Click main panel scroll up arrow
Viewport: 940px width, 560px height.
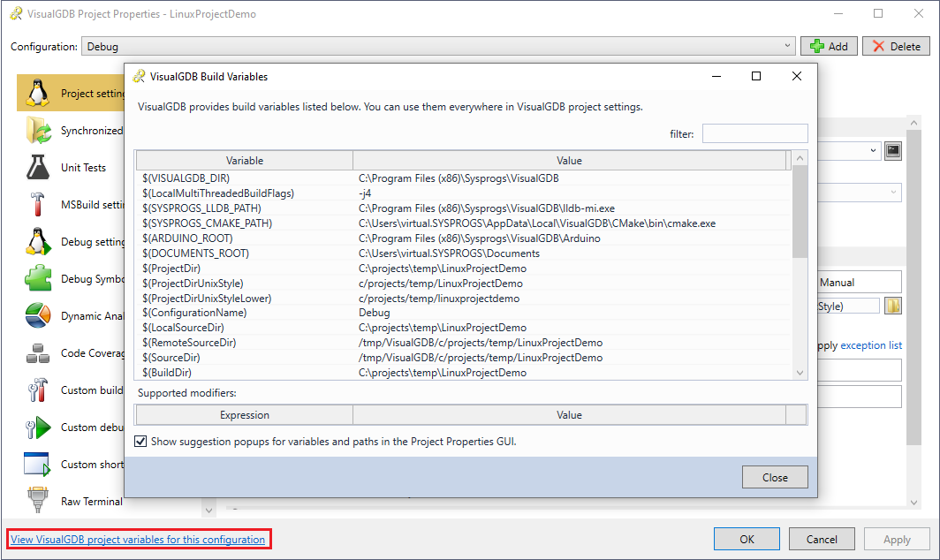[x=913, y=122]
